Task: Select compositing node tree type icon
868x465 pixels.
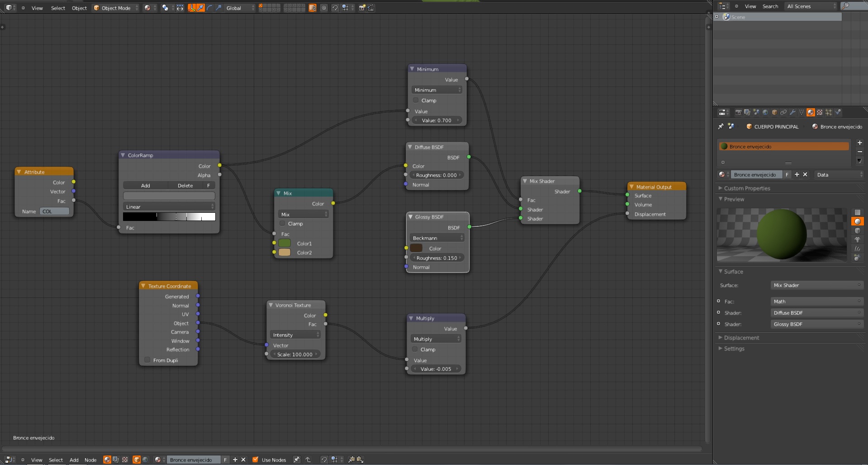Action: pos(116,460)
